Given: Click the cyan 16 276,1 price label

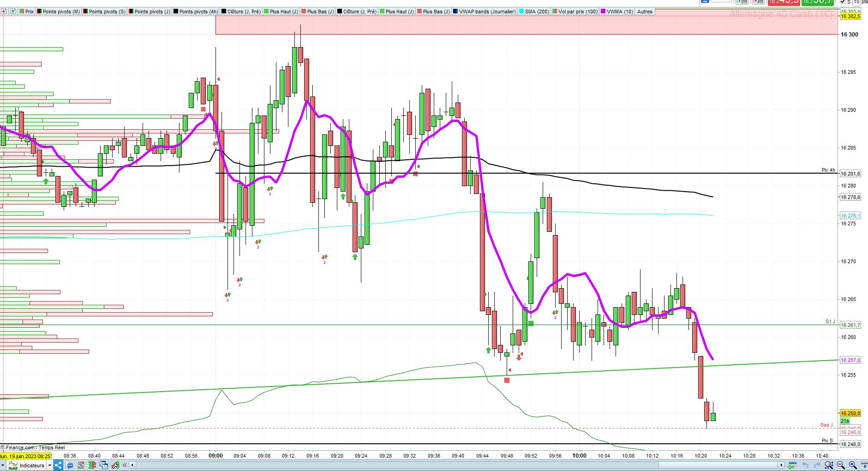Looking at the screenshot, I should (850, 216).
